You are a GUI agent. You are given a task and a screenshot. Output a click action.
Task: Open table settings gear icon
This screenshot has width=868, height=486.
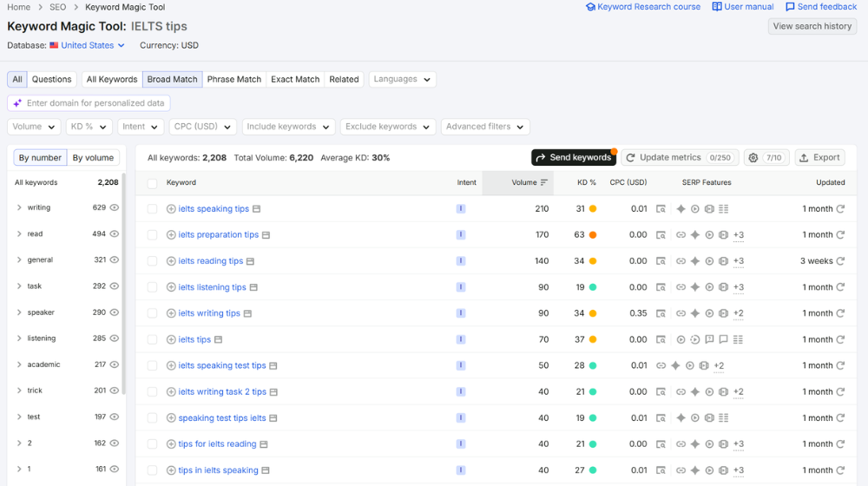point(753,158)
